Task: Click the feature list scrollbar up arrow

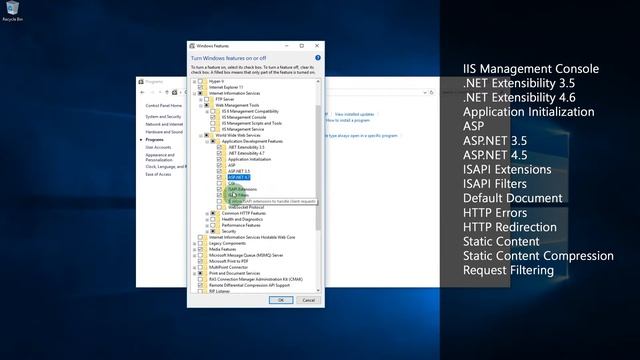Action: pyautogui.click(x=318, y=81)
